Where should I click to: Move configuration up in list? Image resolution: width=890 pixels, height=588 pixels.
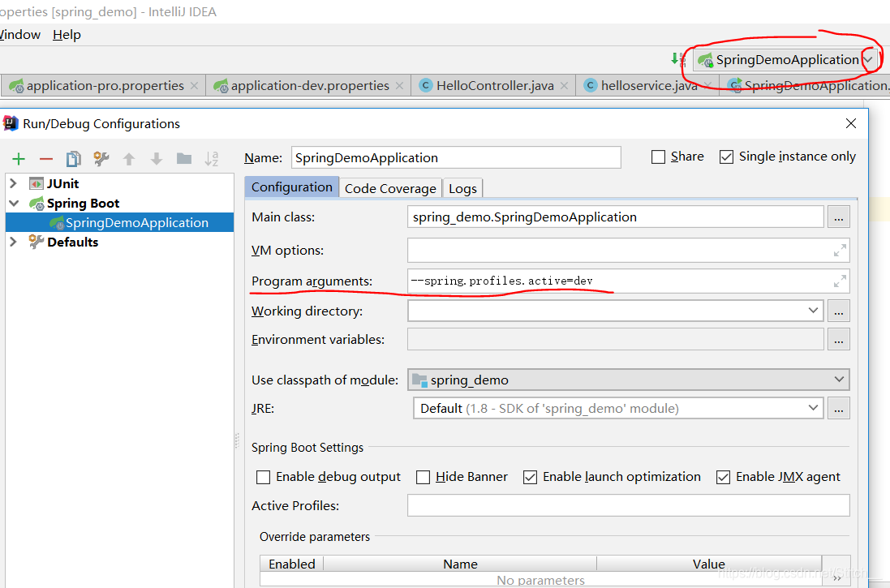pos(129,159)
